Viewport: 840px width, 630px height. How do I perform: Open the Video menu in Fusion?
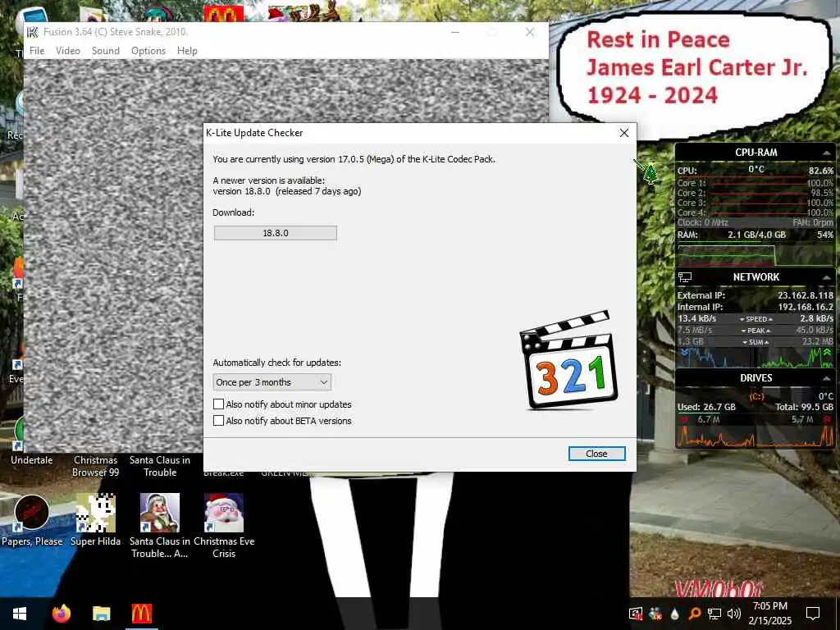click(x=67, y=50)
